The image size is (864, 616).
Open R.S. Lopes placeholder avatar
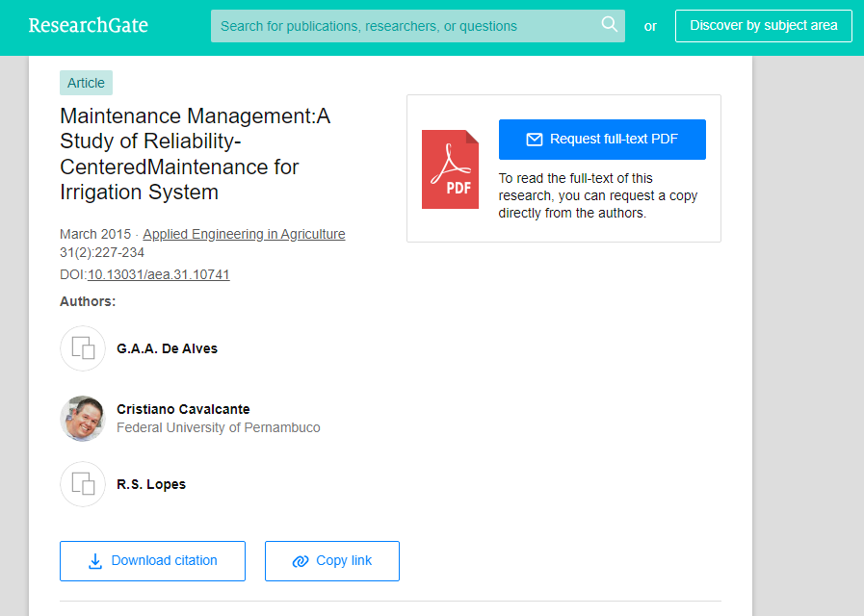[83, 484]
